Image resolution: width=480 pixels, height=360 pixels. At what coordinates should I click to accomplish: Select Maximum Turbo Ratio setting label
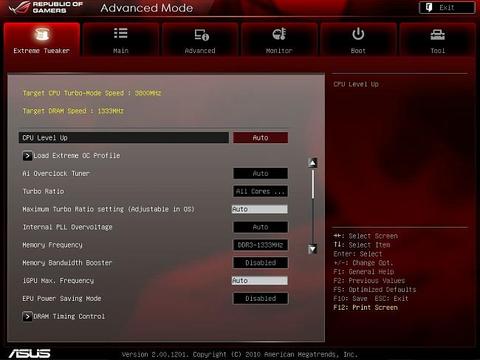point(108,209)
